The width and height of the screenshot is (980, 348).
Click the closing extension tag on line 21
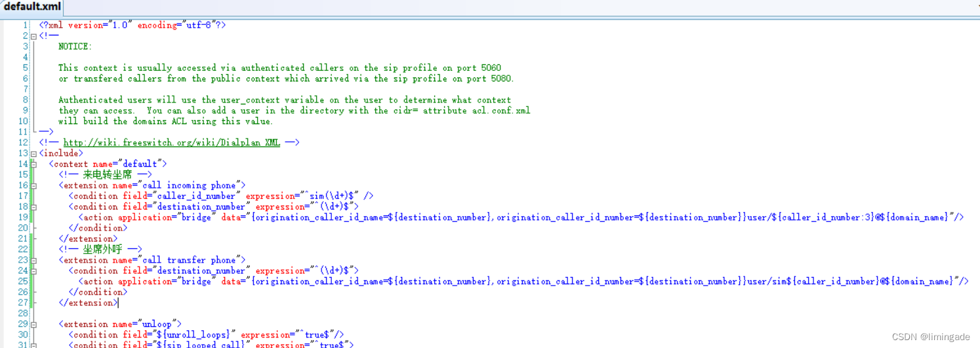(x=88, y=239)
